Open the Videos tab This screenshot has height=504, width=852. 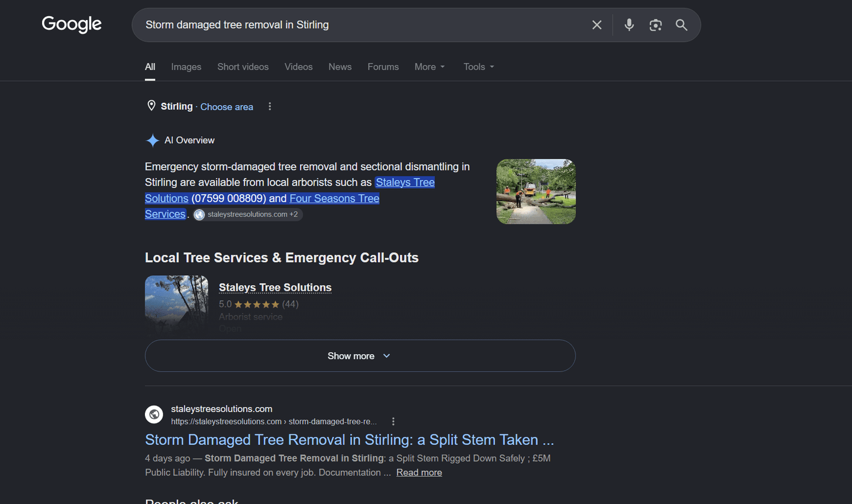298,67
